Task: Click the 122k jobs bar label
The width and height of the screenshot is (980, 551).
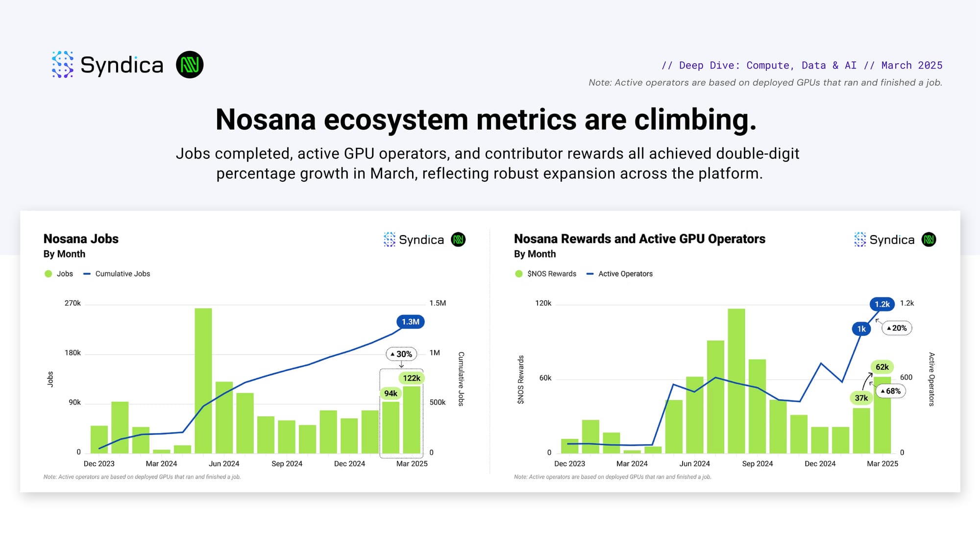Action: [x=411, y=378]
